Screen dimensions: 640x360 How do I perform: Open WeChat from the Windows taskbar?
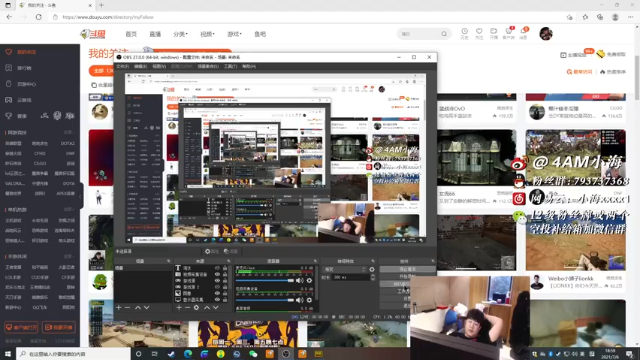(253, 354)
